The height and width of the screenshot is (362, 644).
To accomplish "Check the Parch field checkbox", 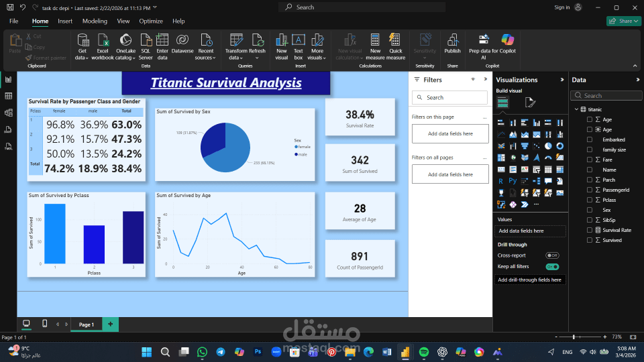I will coord(590,180).
